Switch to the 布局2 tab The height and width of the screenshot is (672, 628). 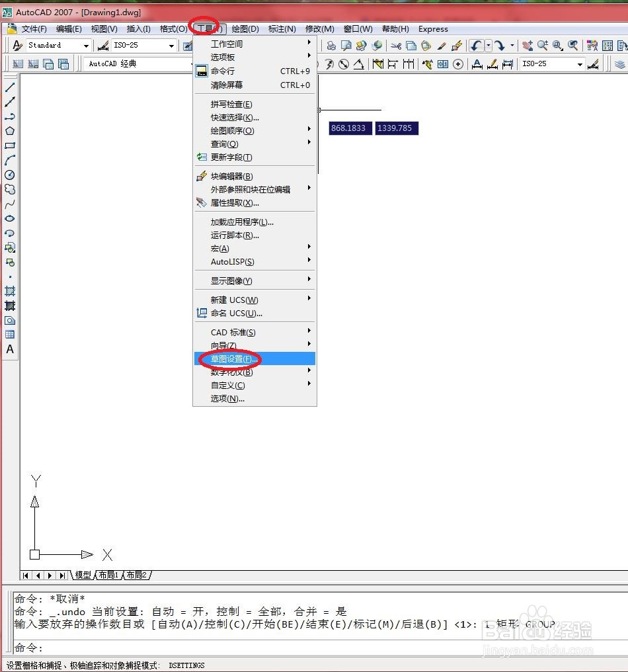click(137, 575)
